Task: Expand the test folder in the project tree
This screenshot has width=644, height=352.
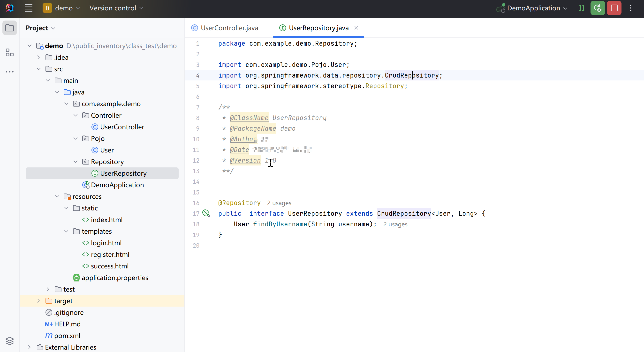Action: pyautogui.click(x=47, y=289)
